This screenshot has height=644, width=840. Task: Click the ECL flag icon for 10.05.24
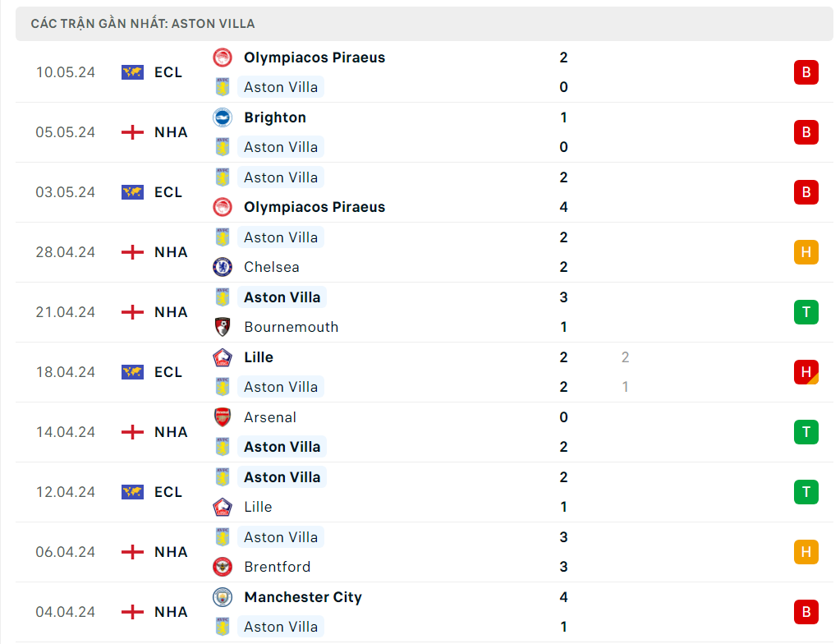click(x=132, y=72)
